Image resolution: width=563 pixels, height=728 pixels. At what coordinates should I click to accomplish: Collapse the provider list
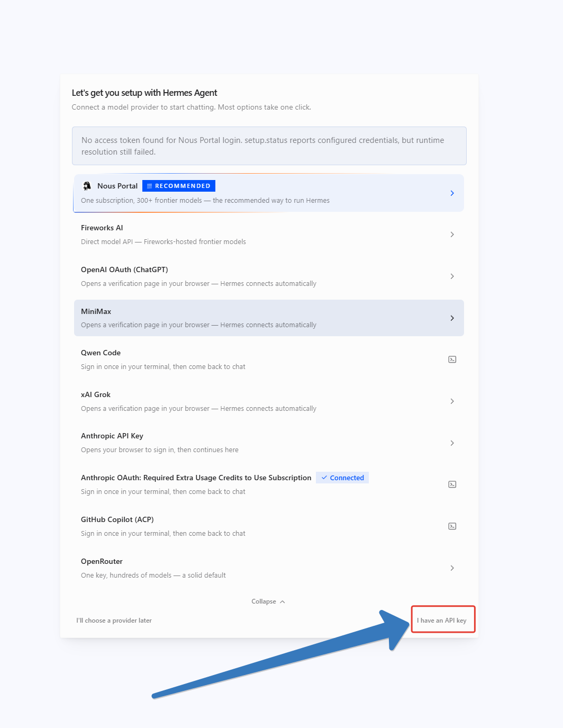click(268, 601)
